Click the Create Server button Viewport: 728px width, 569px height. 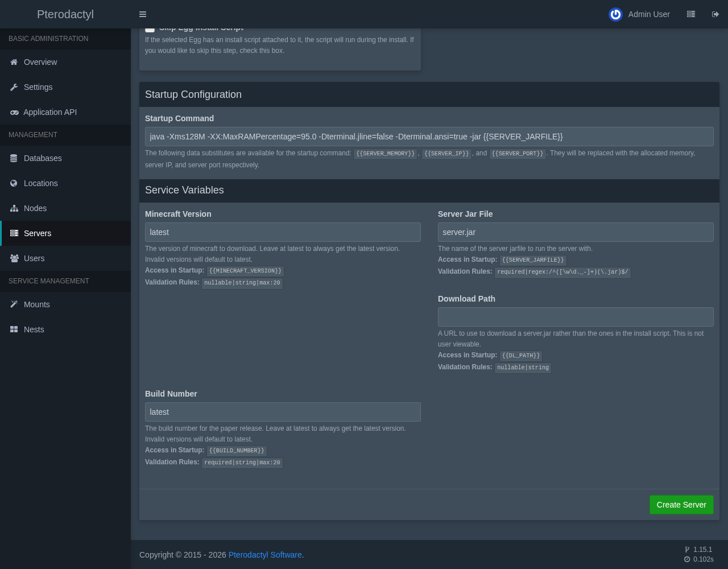[x=681, y=505]
